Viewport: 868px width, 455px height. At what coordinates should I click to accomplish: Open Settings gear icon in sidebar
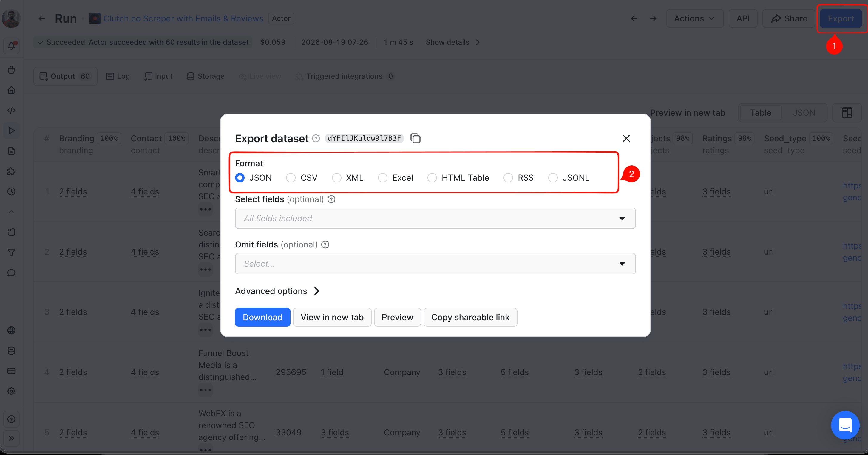point(11,391)
